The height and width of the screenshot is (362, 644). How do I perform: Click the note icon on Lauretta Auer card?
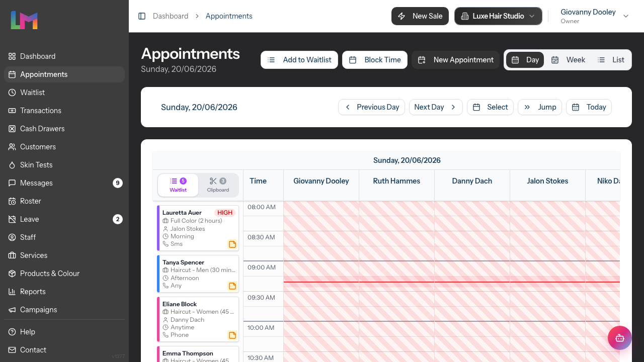click(x=232, y=244)
